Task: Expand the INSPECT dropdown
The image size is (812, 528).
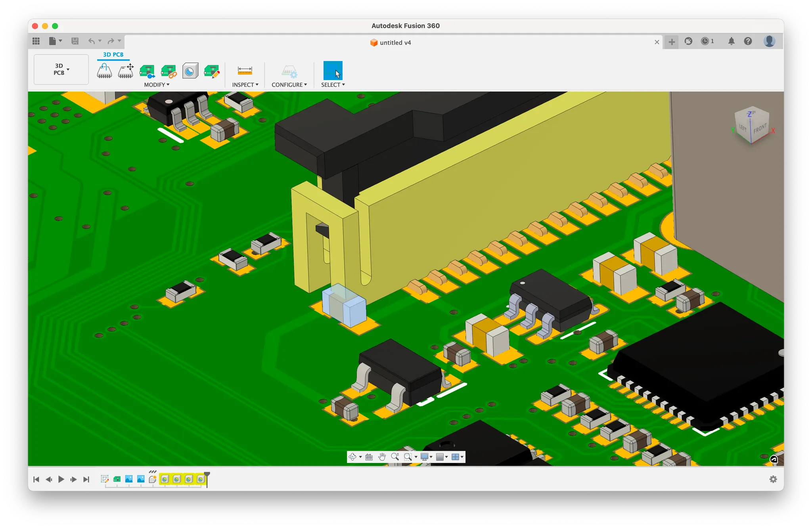Action: pyautogui.click(x=245, y=85)
